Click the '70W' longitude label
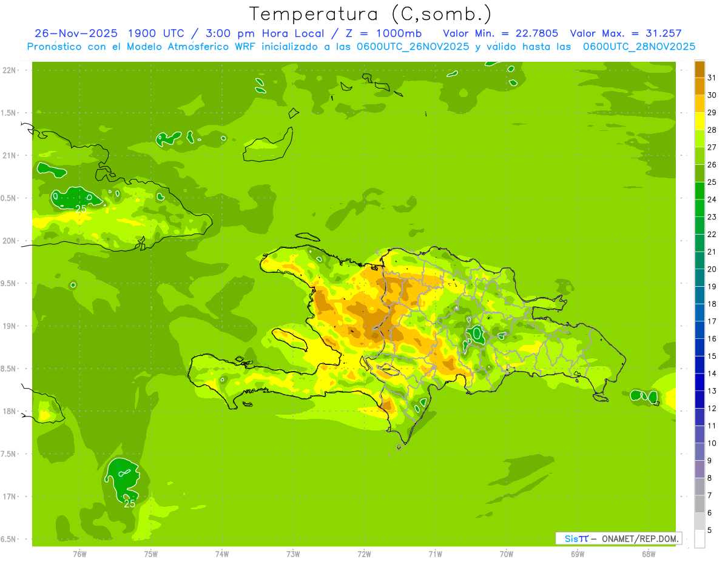This screenshot has height=562, width=728. (x=506, y=554)
